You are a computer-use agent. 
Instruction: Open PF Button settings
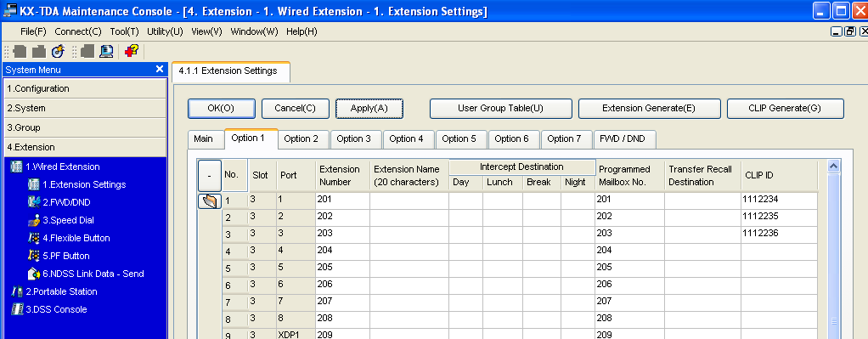[66, 256]
